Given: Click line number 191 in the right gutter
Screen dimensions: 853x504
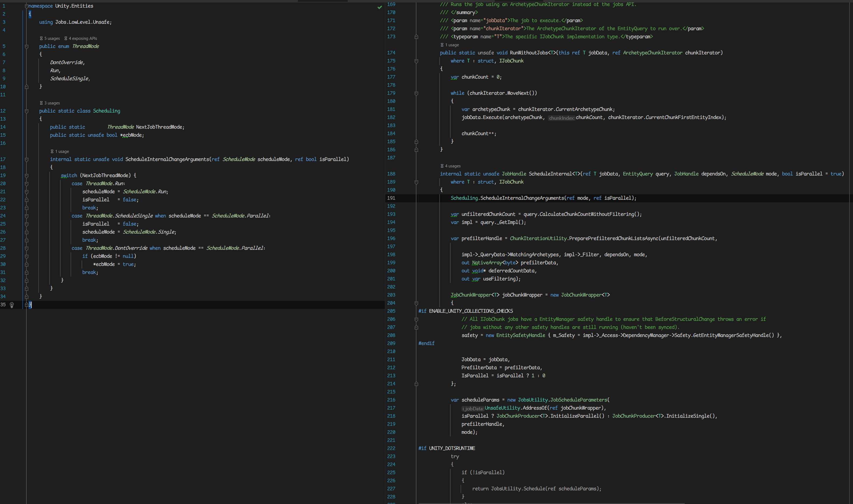Looking at the screenshot, I should (x=391, y=198).
